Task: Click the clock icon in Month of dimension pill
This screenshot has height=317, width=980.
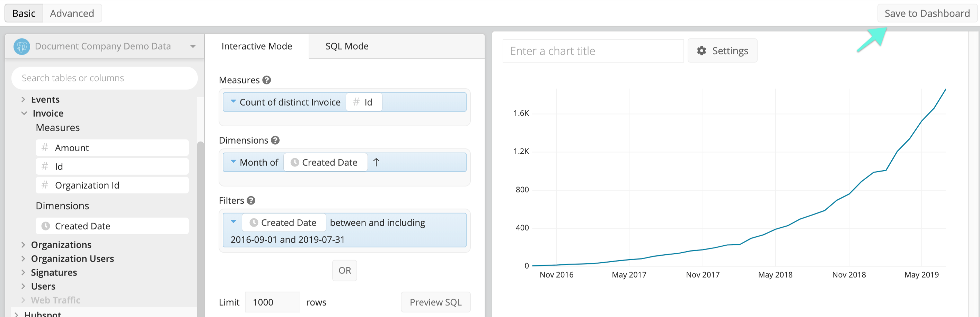Action: click(294, 162)
